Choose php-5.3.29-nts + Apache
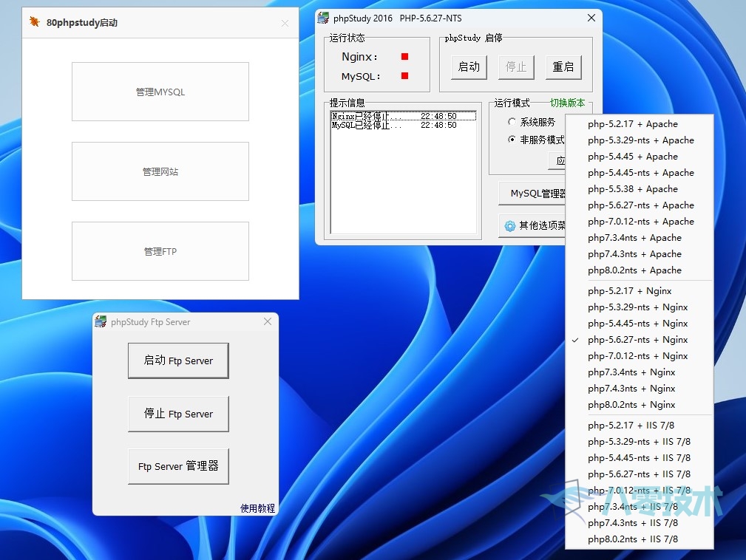The height and width of the screenshot is (560, 746). [x=640, y=140]
